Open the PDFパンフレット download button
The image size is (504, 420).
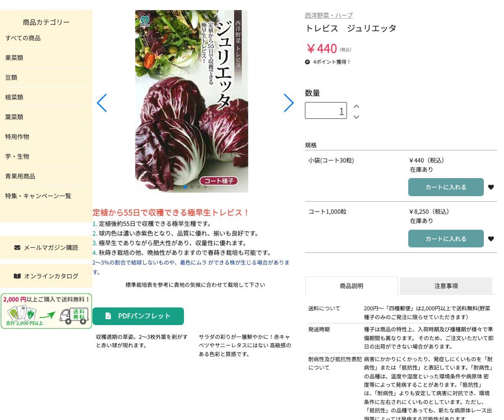[138, 316]
